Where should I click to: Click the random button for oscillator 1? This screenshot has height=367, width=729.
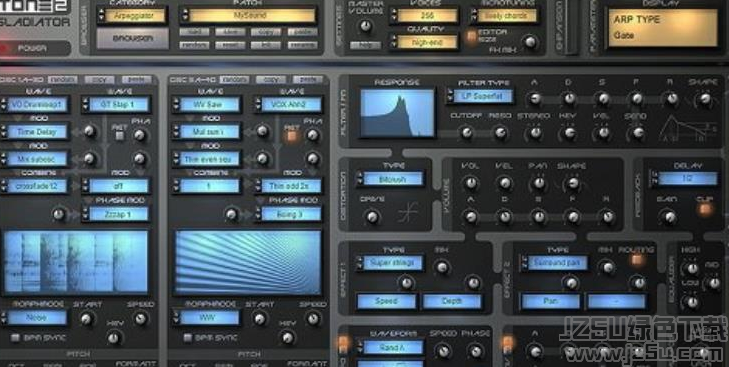[62, 80]
